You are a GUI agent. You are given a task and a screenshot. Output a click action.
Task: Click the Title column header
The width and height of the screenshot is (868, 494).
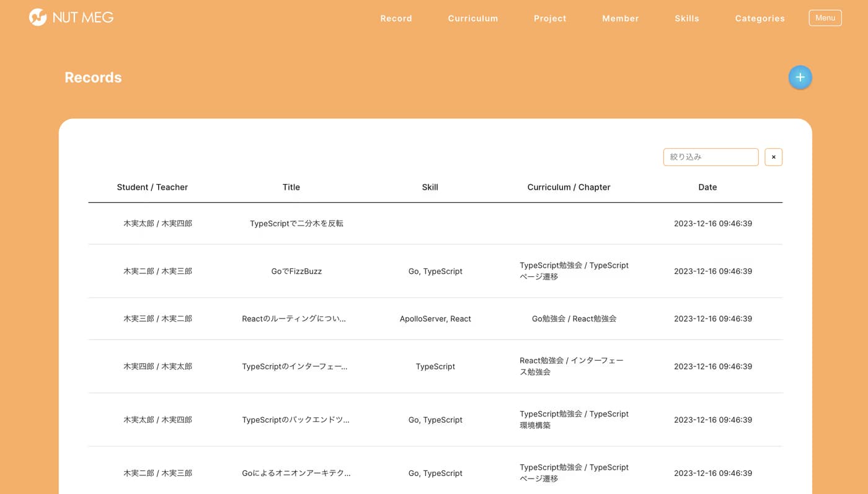[291, 187]
